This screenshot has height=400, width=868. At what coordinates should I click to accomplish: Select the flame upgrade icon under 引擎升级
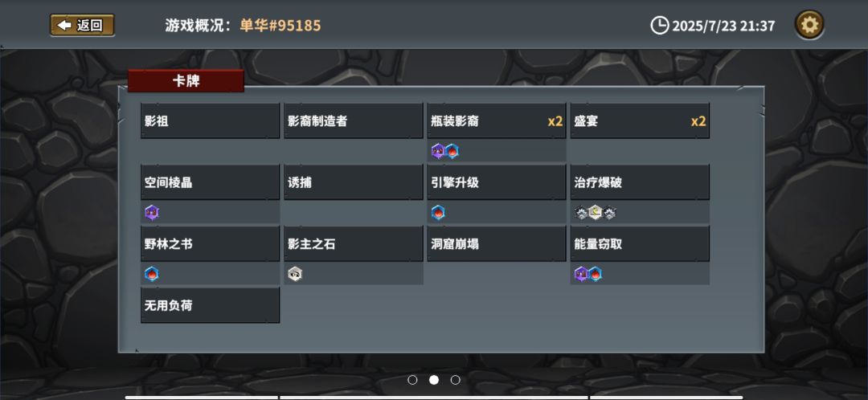click(x=438, y=212)
